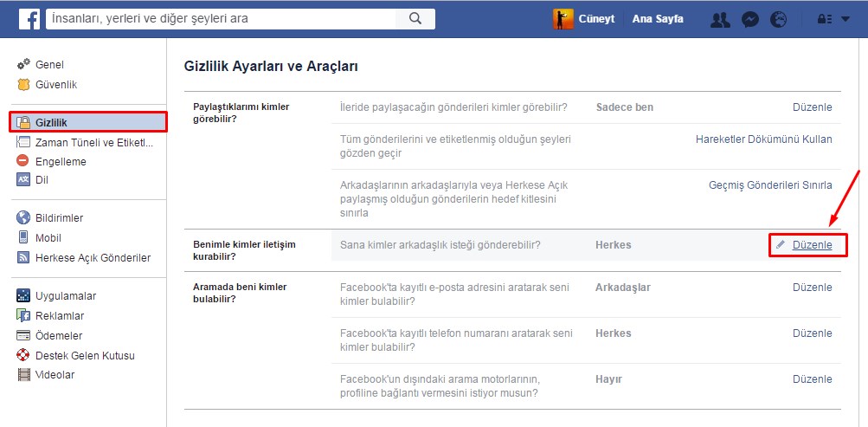This screenshot has height=427, width=868.
Task: Click the search magnifier button
Action: pyautogui.click(x=415, y=18)
